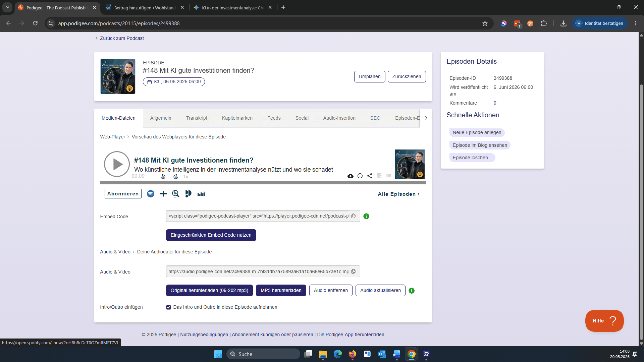Click the orange Hilfe button
This screenshot has width=644, height=362.
click(604, 321)
